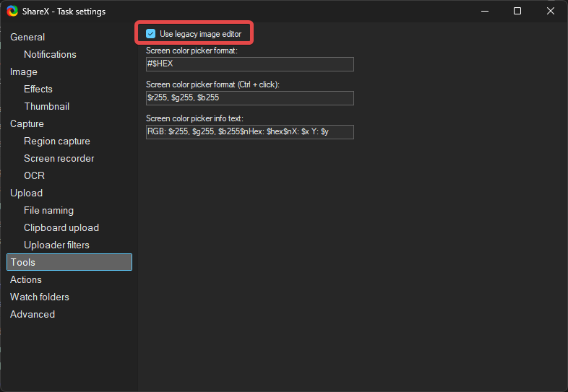Open Uploader filters settings
568x392 pixels.
tap(56, 245)
